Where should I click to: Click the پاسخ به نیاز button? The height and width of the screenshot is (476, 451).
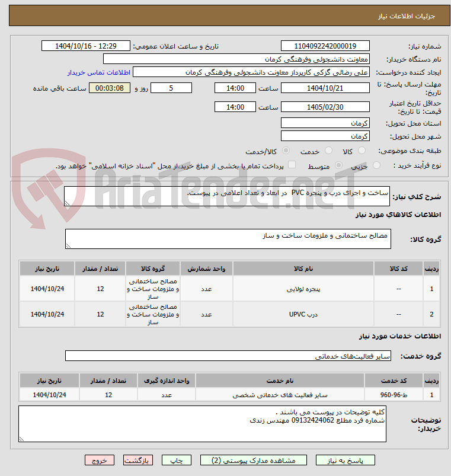(345, 460)
